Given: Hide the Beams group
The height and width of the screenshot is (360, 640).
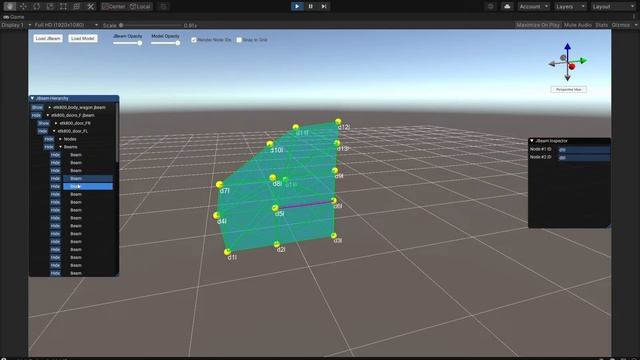Looking at the screenshot, I should pyautogui.click(x=49, y=147).
